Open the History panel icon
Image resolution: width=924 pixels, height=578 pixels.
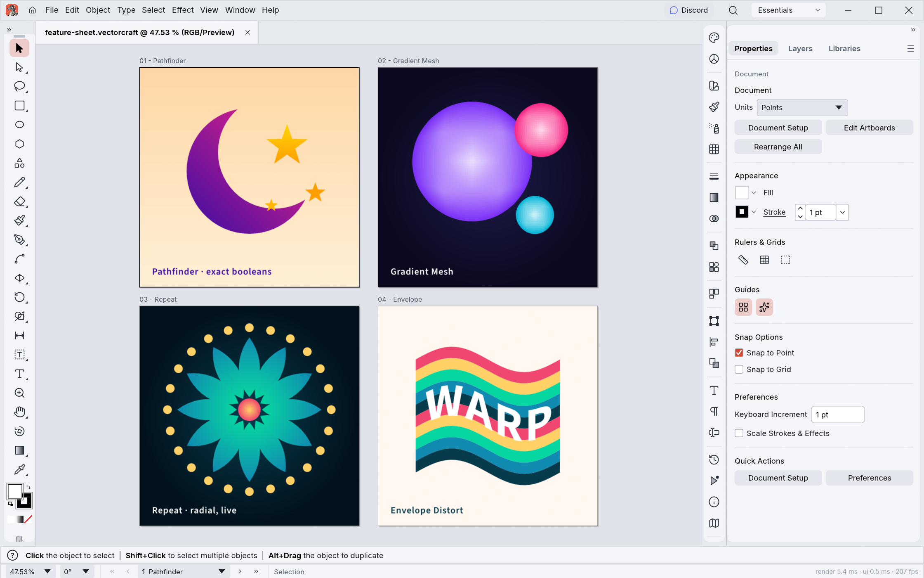click(714, 460)
